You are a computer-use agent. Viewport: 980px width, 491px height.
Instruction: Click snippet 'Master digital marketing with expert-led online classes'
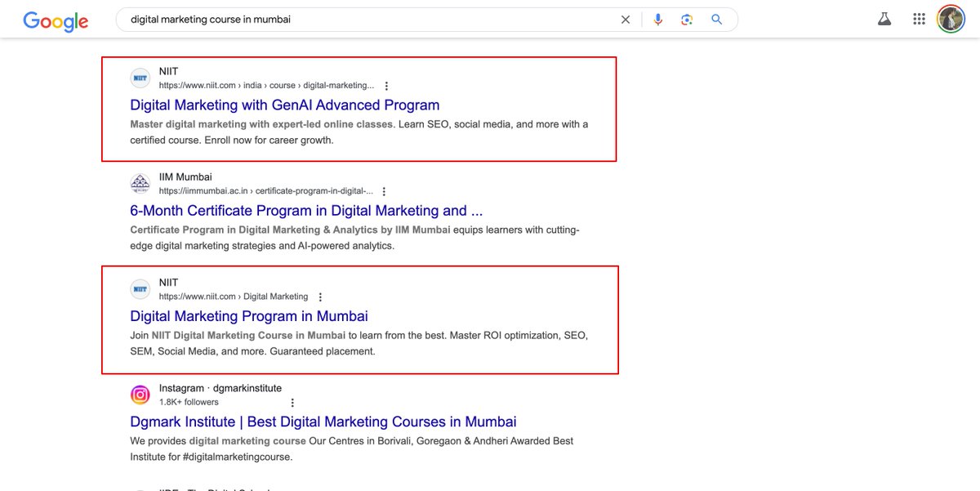(261, 124)
